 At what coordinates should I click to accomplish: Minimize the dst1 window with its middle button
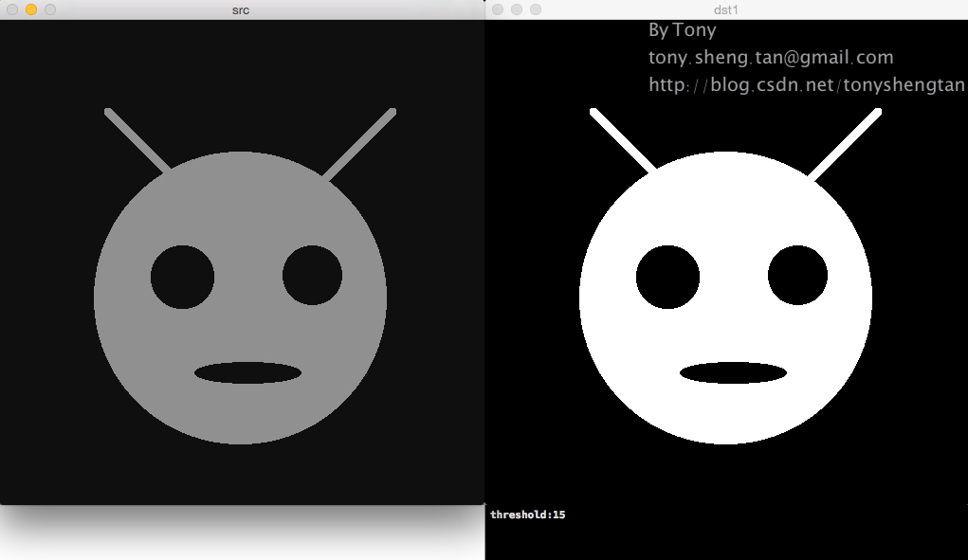pos(517,9)
